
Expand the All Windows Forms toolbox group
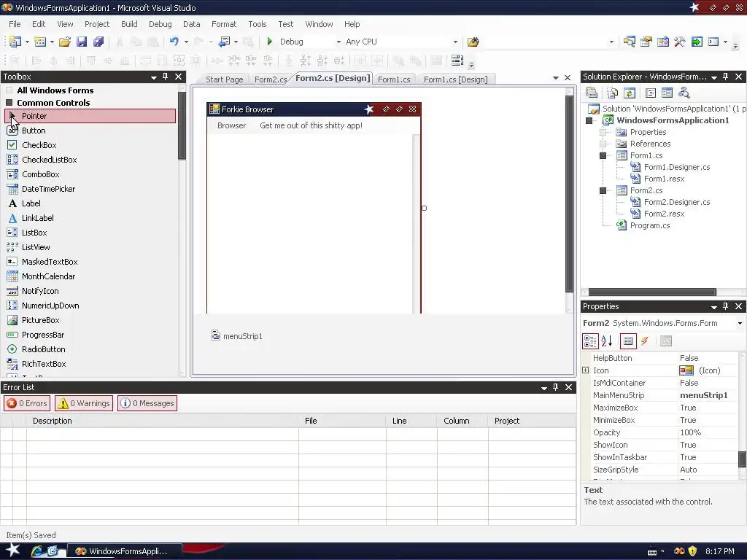click(x=9, y=90)
